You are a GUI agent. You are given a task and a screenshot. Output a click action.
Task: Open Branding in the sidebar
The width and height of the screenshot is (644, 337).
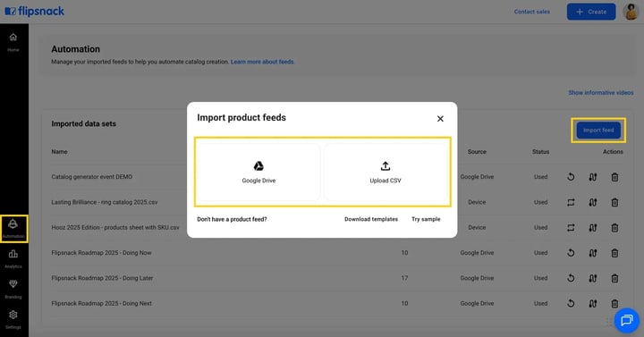coord(13,289)
